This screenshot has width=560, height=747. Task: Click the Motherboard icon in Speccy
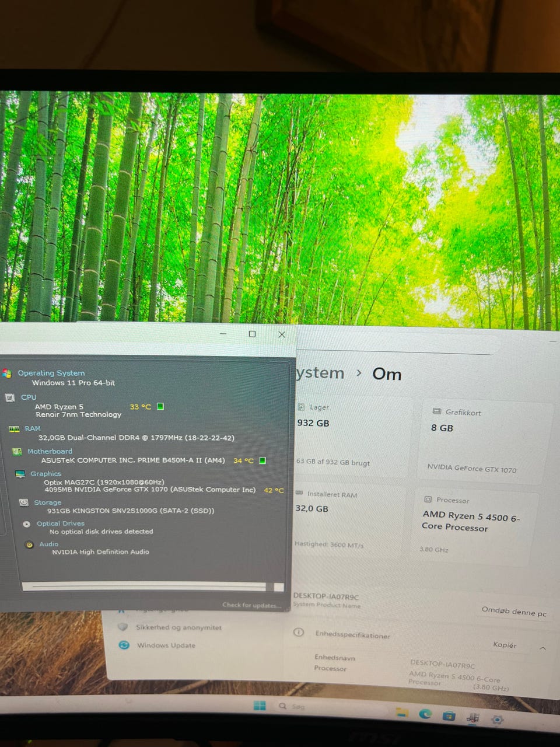pos(17,452)
